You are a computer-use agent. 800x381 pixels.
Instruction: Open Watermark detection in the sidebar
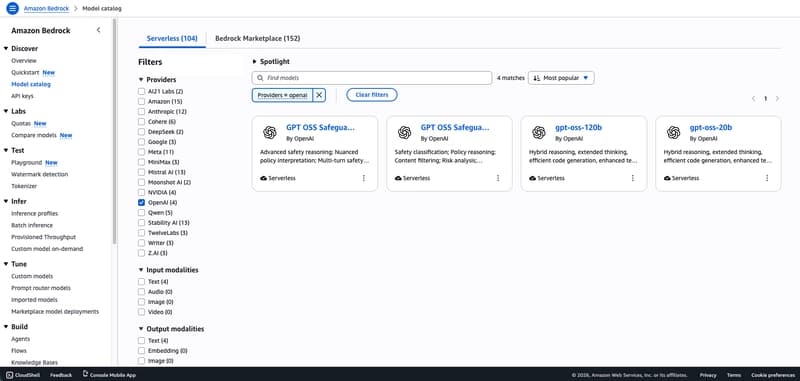[x=39, y=174]
